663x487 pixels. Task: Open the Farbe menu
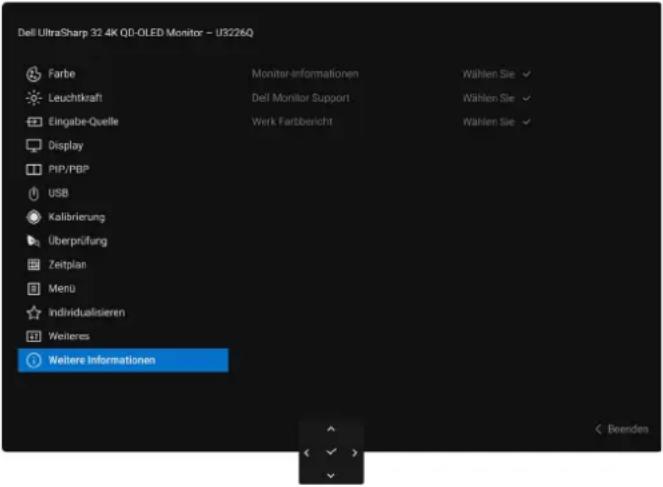click(x=62, y=74)
